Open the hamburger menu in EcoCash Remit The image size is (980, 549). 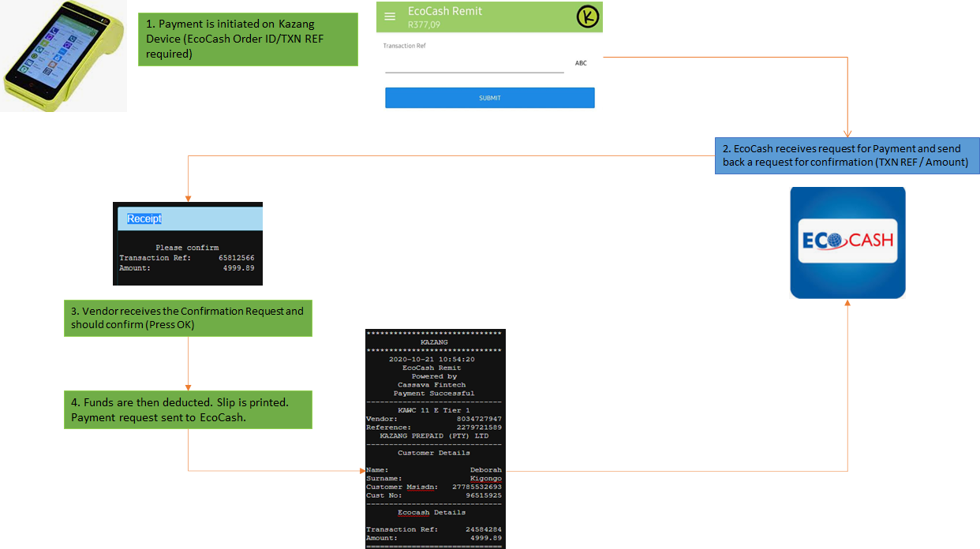coord(390,17)
